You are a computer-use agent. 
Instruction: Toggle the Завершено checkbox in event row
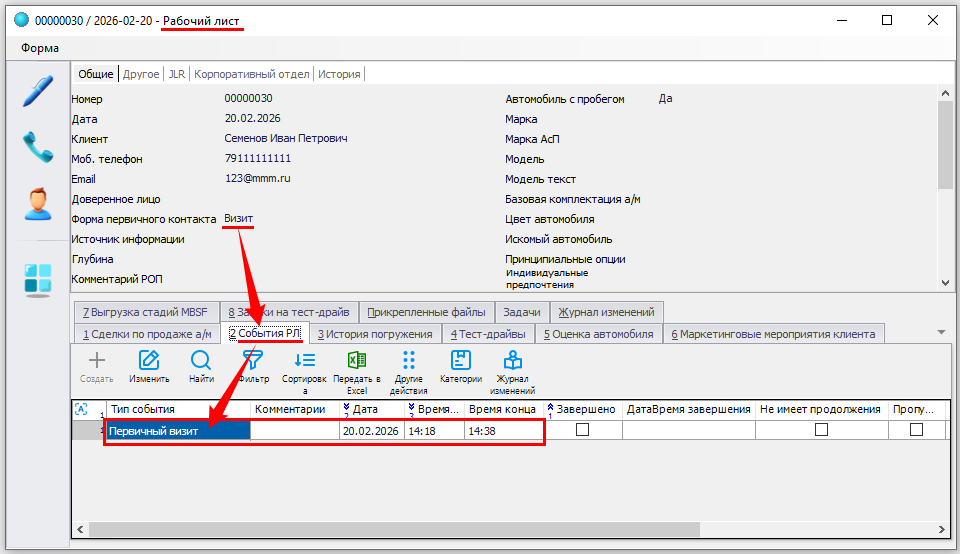582,430
